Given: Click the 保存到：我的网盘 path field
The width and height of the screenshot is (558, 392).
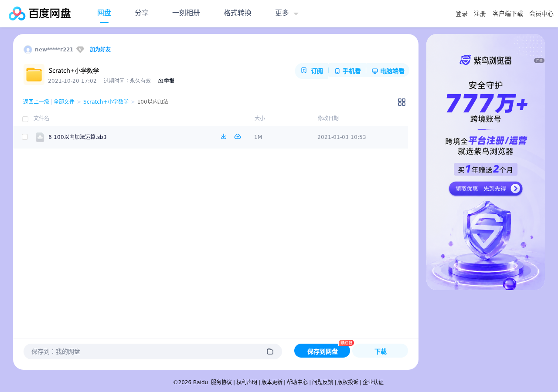Looking at the screenshot, I should 153,351.
